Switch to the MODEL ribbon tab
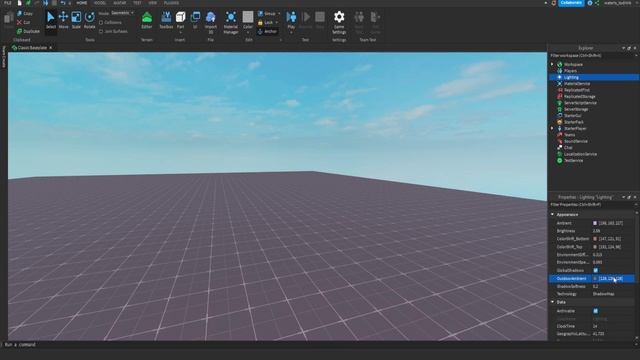Image resolution: width=640 pixels, height=360 pixels. [x=100, y=3]
